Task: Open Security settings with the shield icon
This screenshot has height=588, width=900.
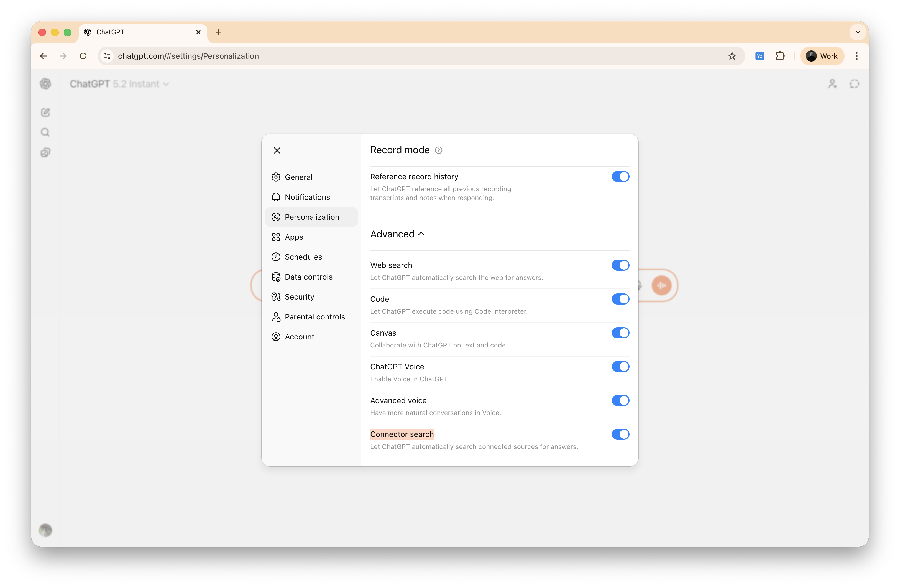Action: tap(299, 296)
